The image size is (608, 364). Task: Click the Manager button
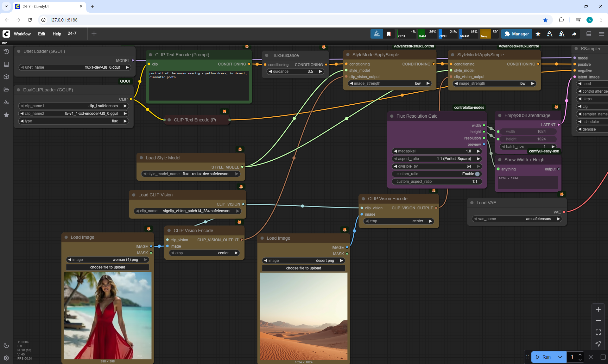(x=516, y=34)
